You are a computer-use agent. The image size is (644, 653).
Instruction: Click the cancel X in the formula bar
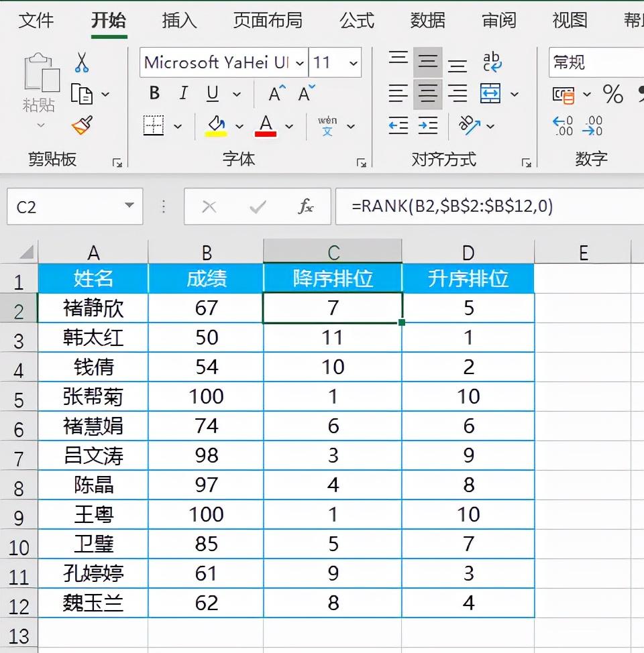click(209, 206)
